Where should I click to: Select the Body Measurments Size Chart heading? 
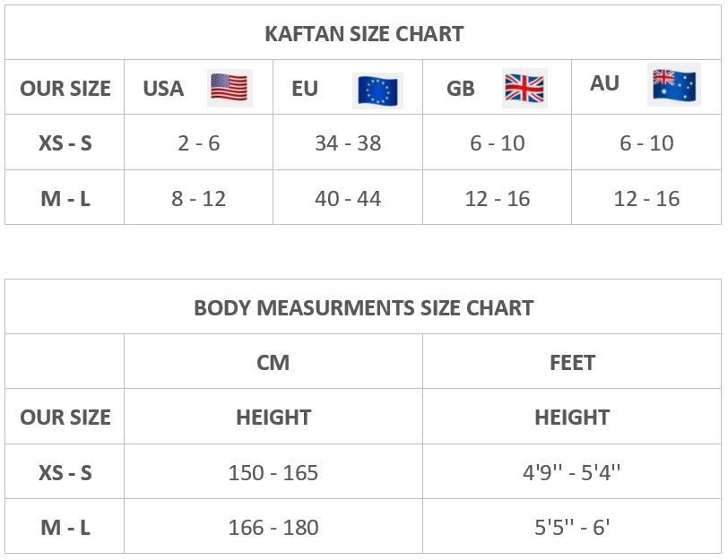point(364,308)
